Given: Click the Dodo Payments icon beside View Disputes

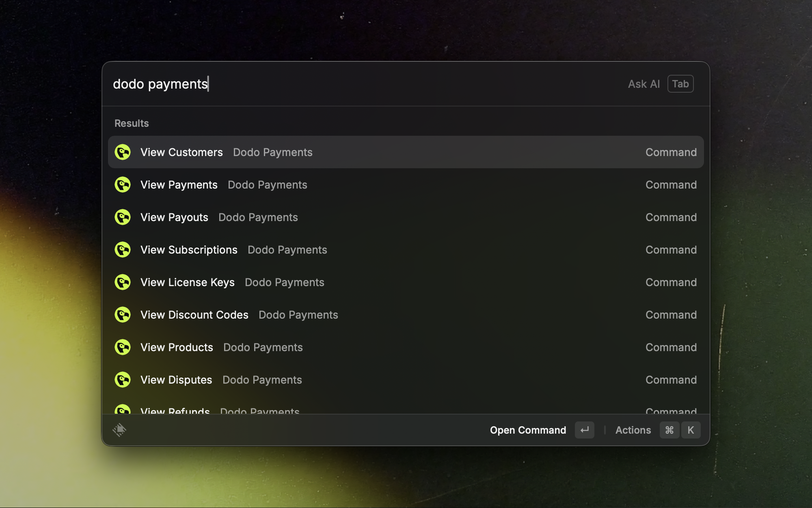Looking at the screenshot, I should coord(123,380).
